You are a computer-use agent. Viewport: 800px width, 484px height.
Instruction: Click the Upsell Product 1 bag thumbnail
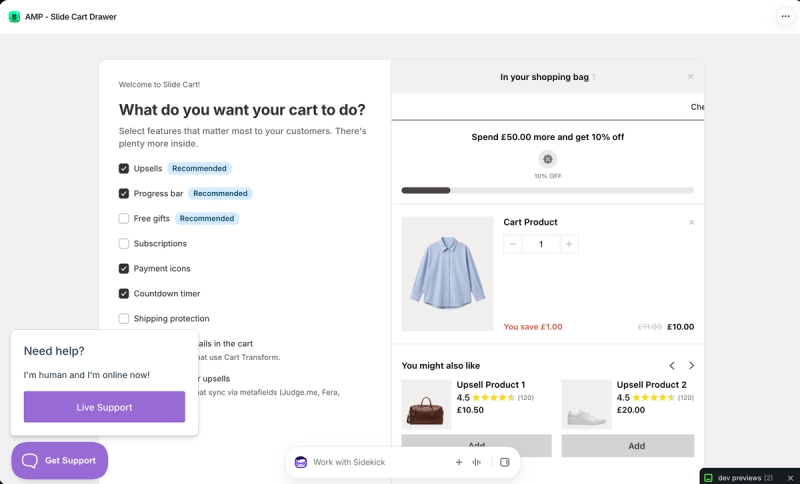pos(427,404)
